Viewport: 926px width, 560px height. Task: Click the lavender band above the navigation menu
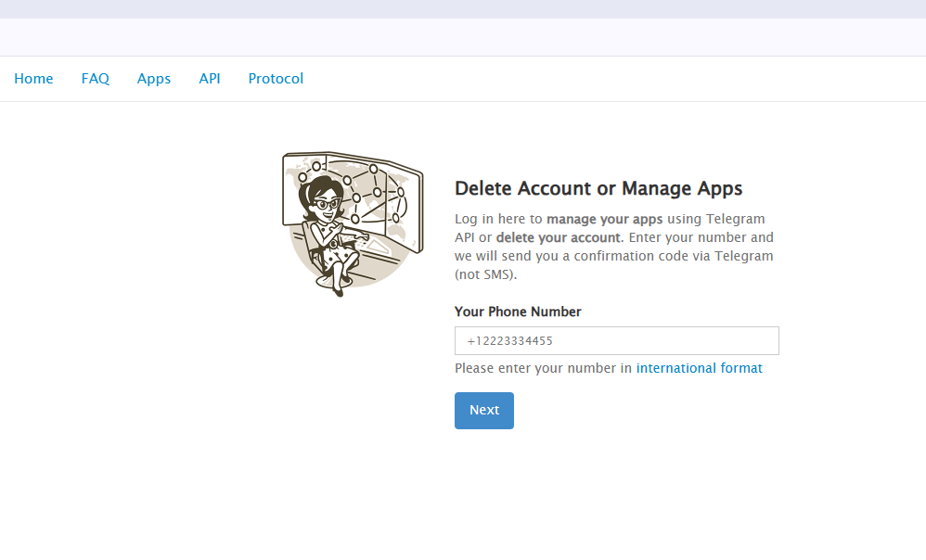463,37
